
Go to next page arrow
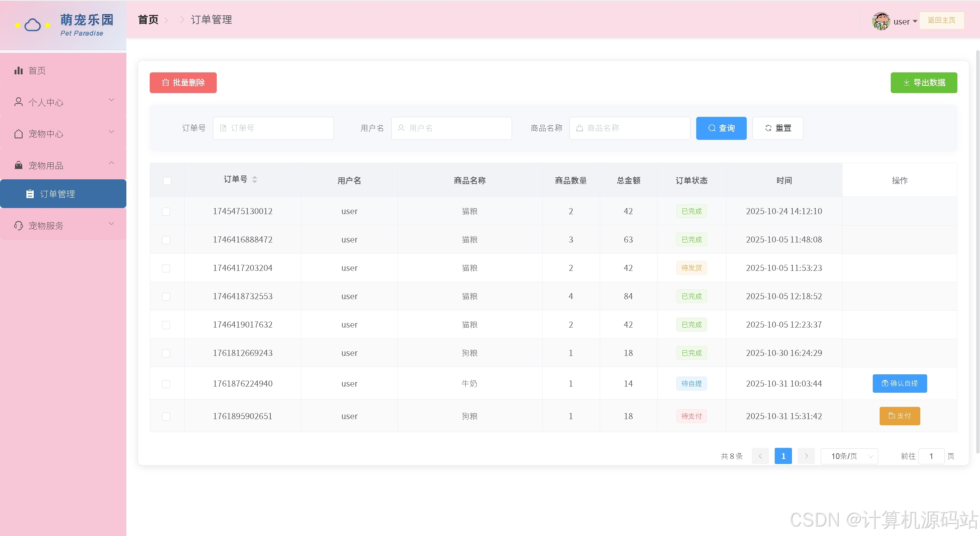[806, 456]
